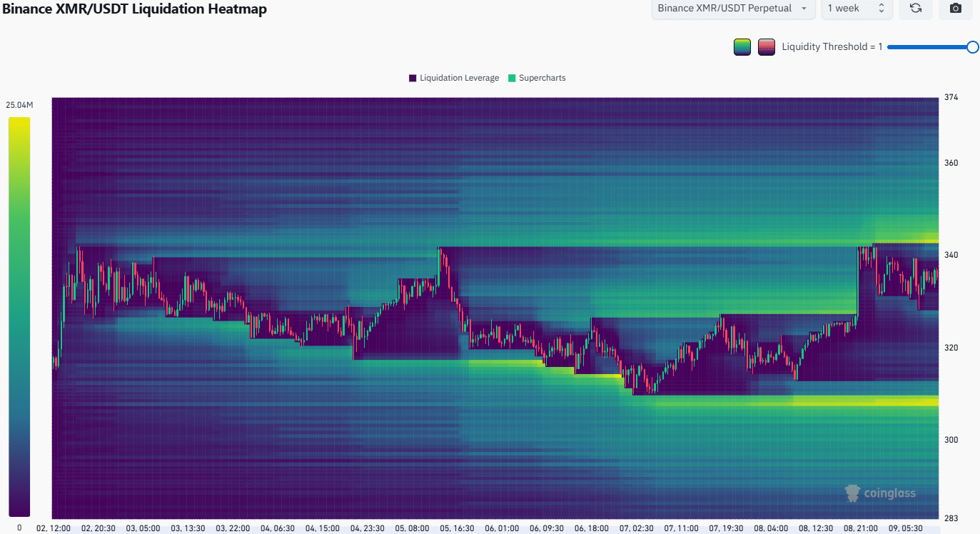Viewport: 980px width, 534px height.
Task: Click the refresh chart data icon
Action: pos(916,9)
